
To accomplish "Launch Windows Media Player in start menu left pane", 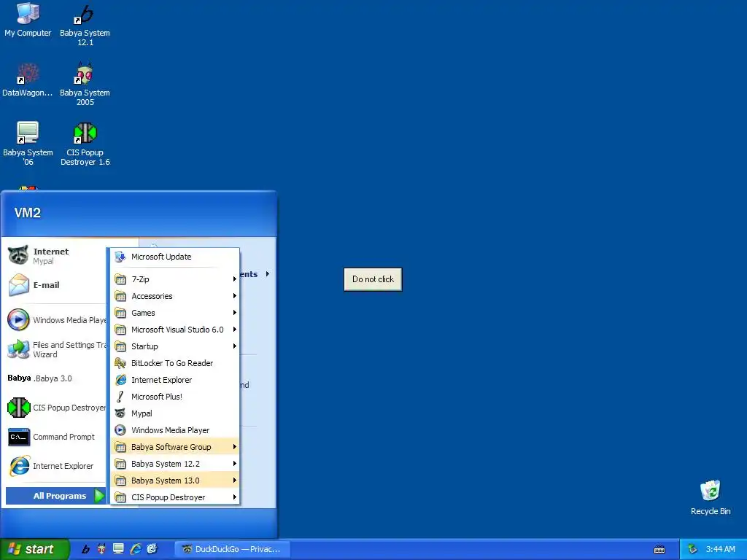I will [x=55, y=320].
